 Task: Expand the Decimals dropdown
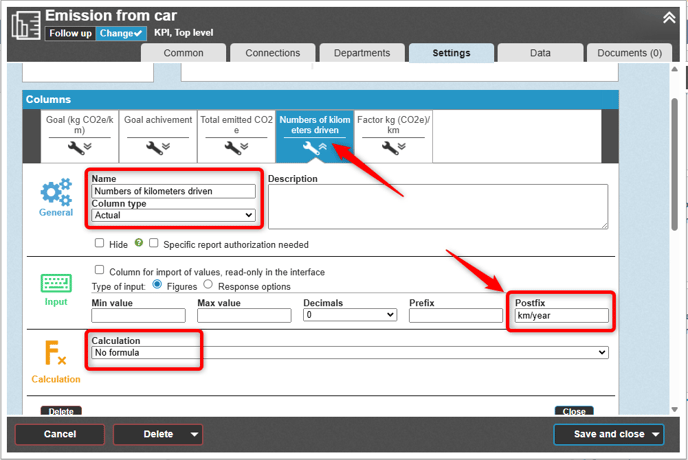(x=350, y=315)
